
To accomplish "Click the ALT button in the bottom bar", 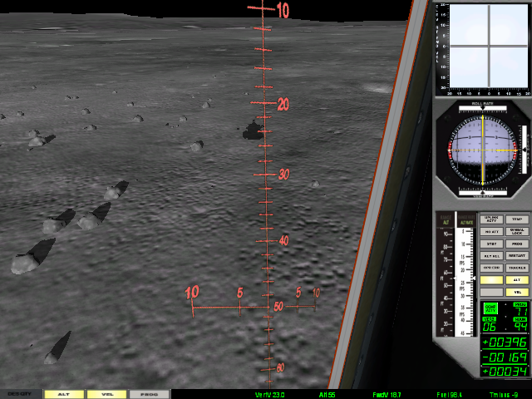I will pos(64,394).
